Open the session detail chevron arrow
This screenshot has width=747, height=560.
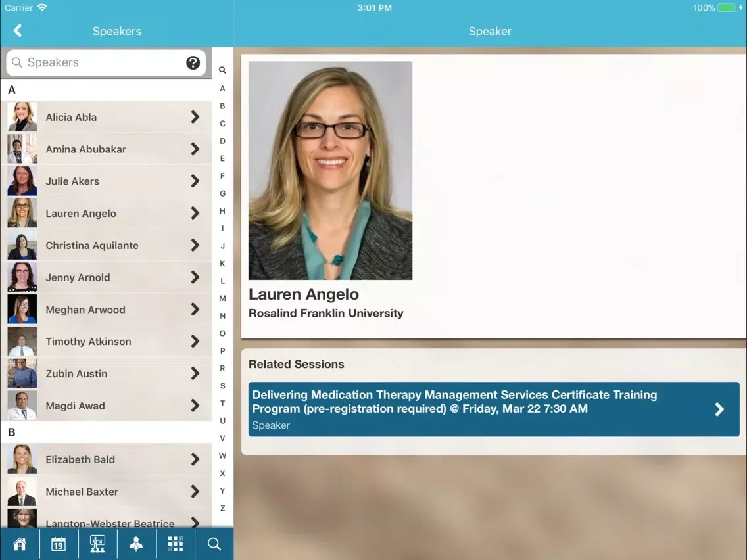(719, 409)
